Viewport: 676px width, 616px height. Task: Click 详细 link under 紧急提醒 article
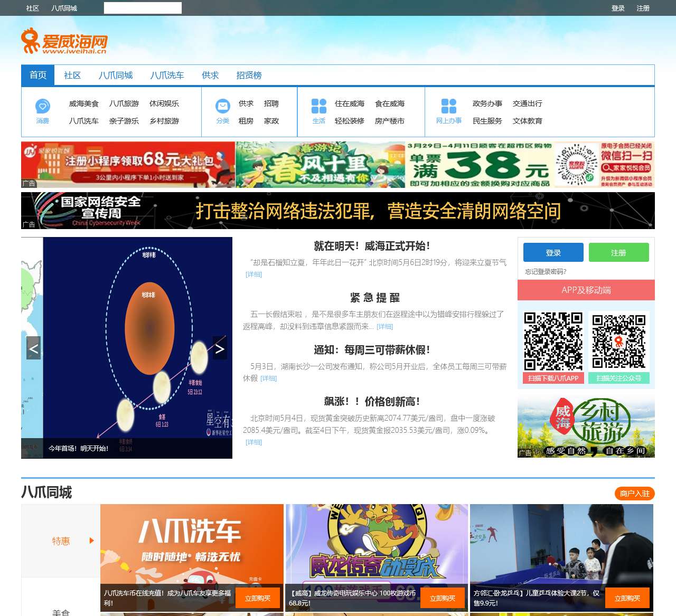385,327
